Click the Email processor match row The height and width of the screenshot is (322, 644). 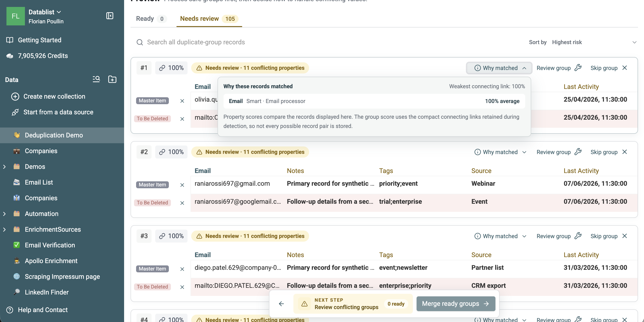pos(374,101)
